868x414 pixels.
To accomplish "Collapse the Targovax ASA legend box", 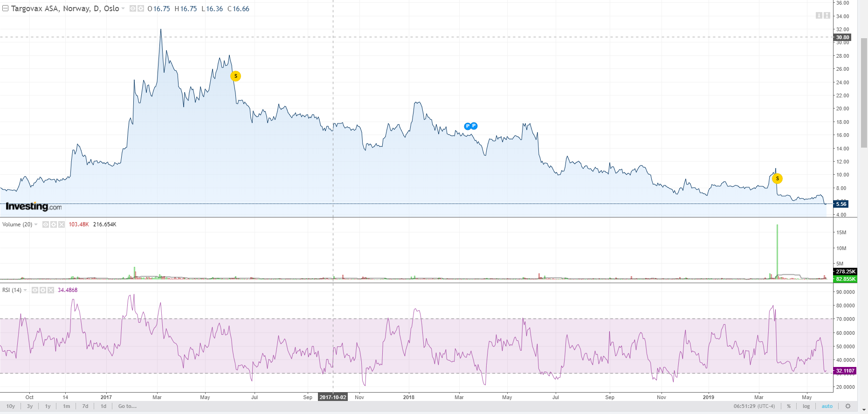I will tap(5, 8).
